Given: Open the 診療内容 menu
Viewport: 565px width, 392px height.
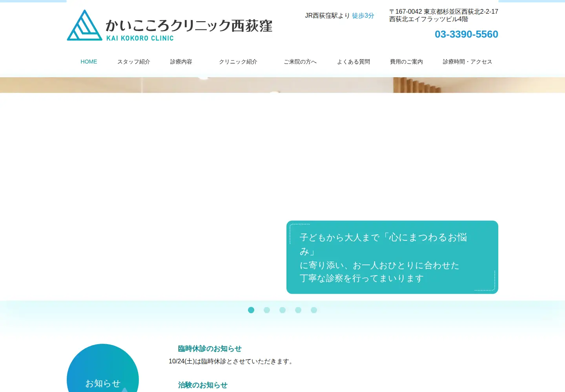Looking at the screenshot, I should (181, 62).
